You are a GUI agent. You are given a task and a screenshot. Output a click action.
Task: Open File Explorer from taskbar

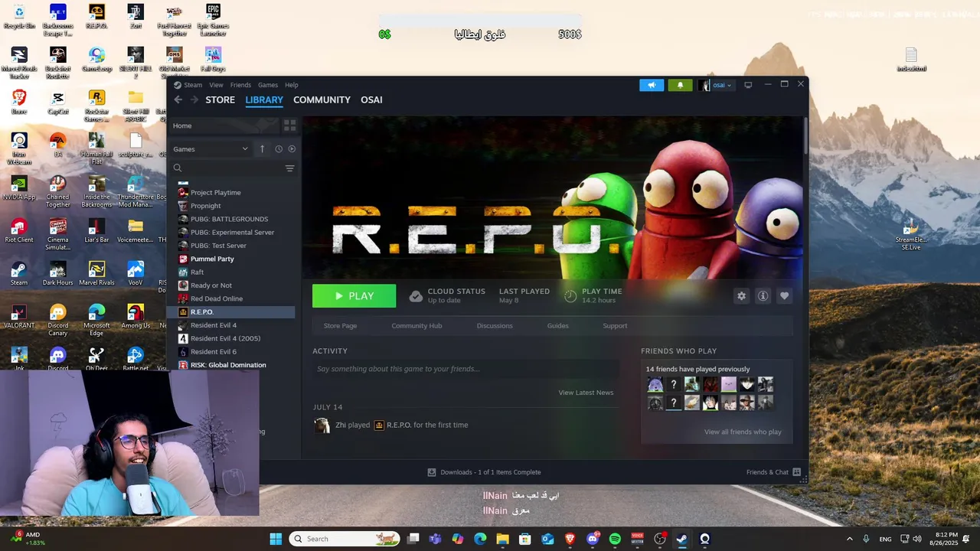click(502, 539)
